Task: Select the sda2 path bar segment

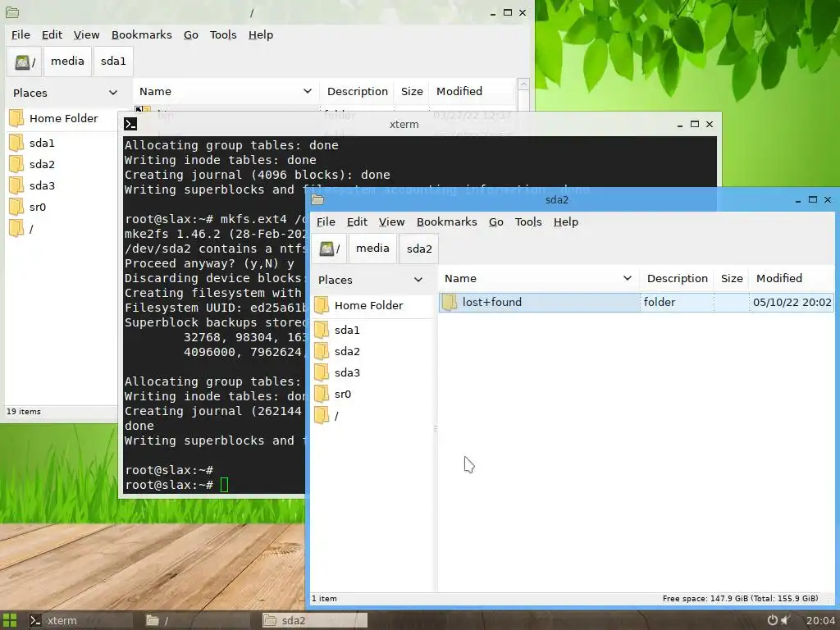Action: (x=419, y=249)
